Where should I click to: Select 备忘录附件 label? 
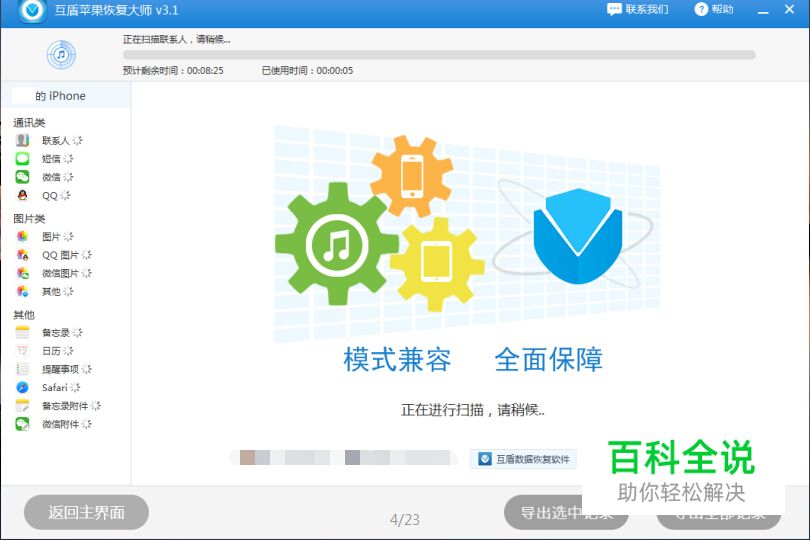tap(65, 406)
